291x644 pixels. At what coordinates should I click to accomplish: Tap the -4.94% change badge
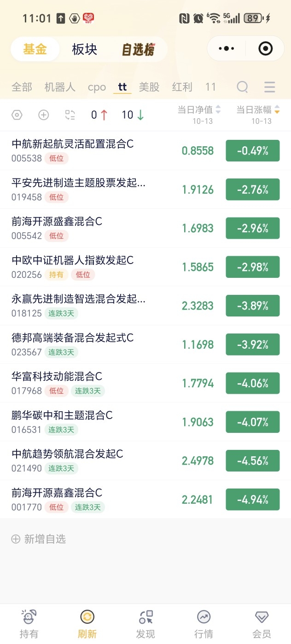pos(252,500)
